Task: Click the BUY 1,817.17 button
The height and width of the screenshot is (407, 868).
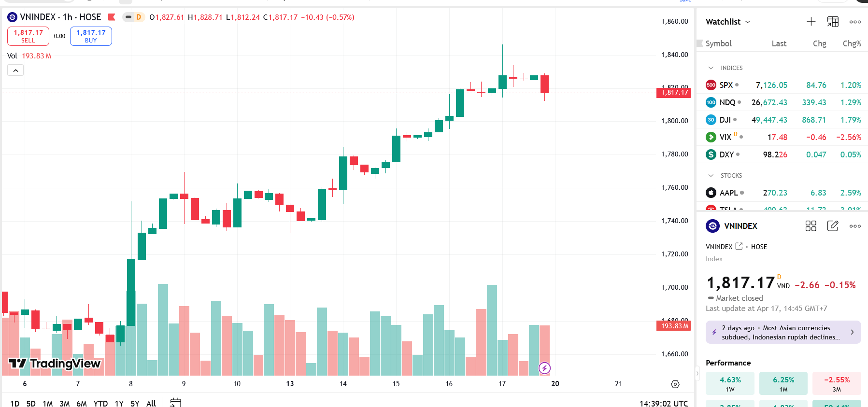Action: click(91, 36)
